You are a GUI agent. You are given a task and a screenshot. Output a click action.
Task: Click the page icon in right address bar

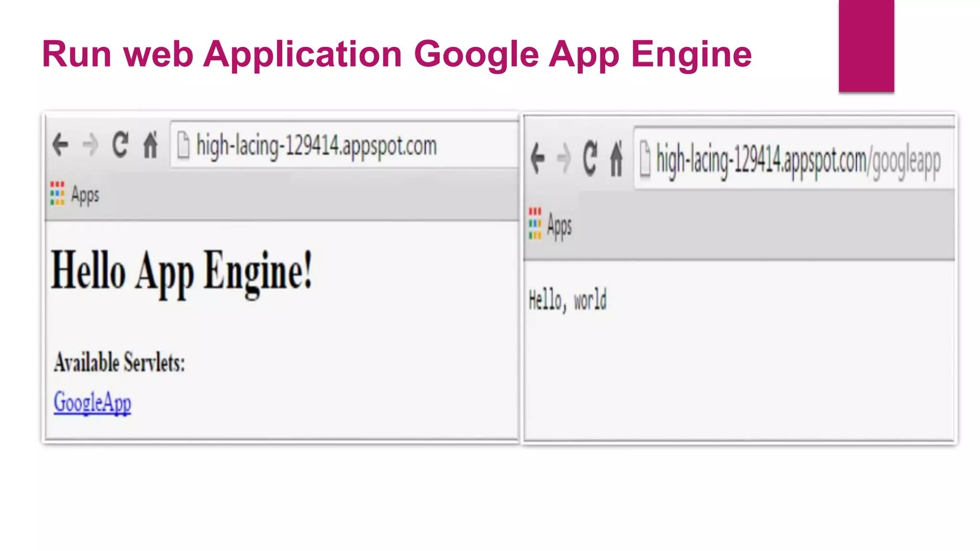[645, 159]
